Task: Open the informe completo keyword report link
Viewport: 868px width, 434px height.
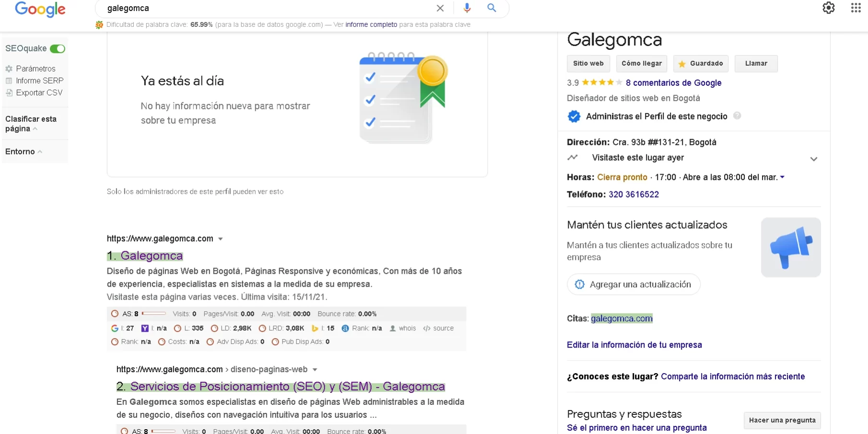Action: 371,24
